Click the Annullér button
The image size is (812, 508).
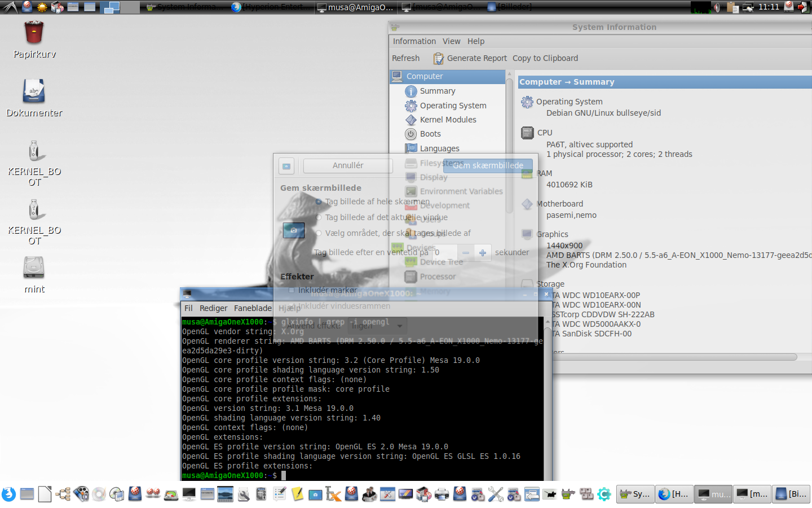click(348, 165)
